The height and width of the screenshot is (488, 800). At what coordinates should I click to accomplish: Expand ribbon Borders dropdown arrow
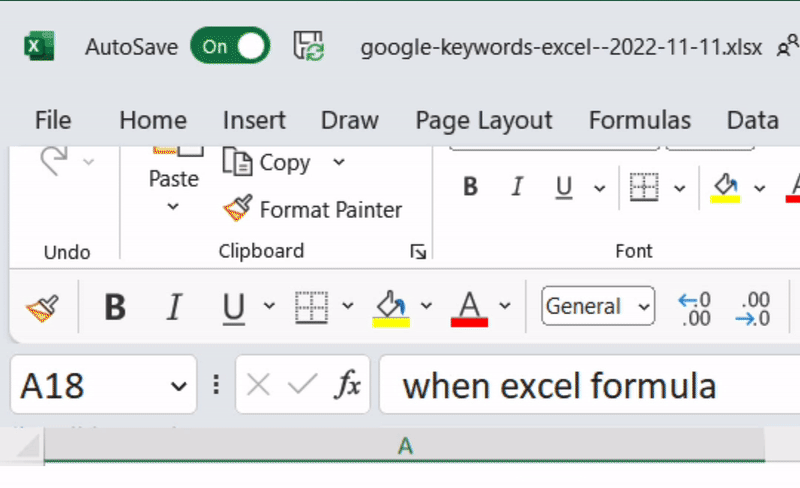[680, 188]
